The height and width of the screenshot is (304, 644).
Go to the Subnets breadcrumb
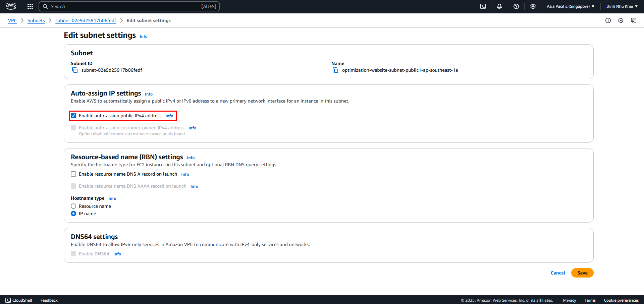click(36, 20)
